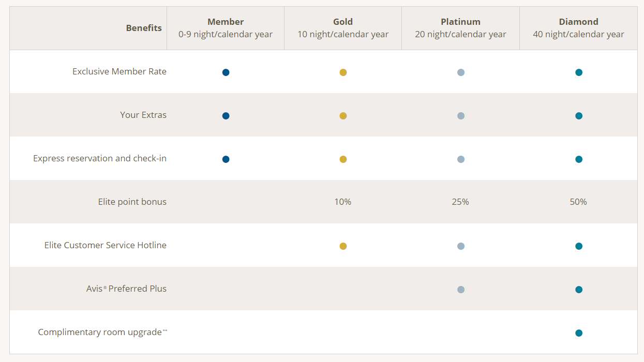Click Member dot for Express reservation and check-in
Viewport: 644px width, 362px height.
[226, 159]
